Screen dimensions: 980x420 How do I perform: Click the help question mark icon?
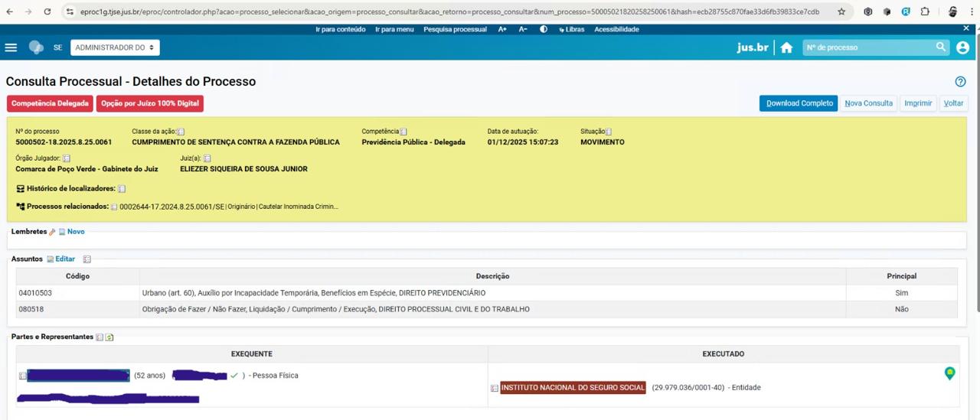[960, 82]
